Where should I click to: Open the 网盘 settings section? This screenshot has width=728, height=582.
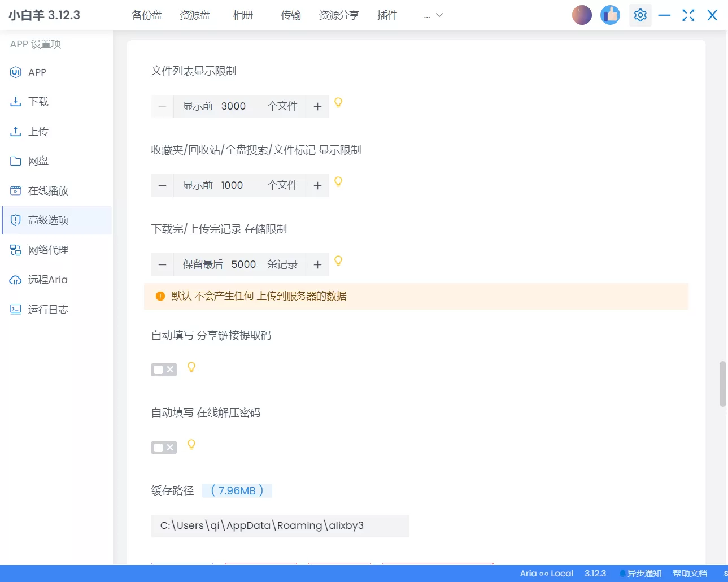click(37, 160)
